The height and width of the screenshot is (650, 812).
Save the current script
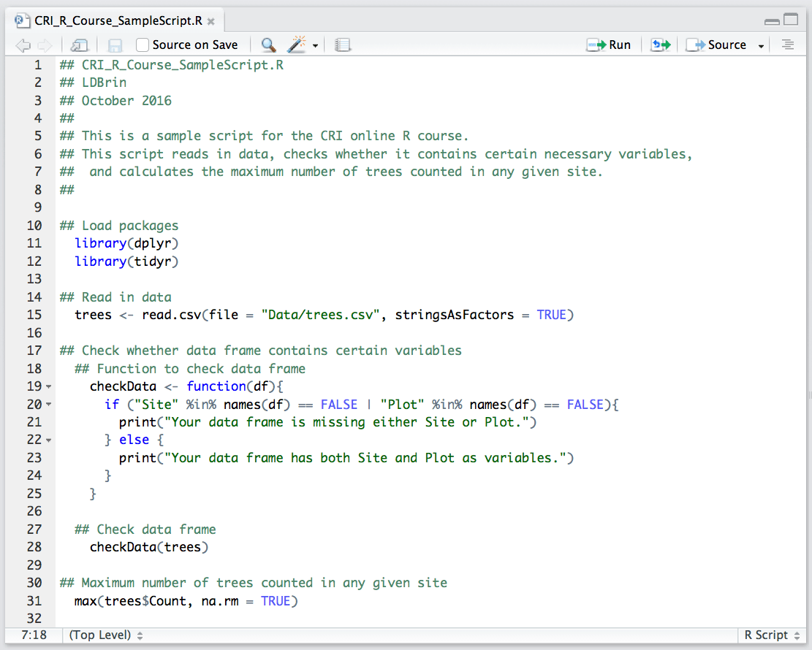click(x=115, y=45)
